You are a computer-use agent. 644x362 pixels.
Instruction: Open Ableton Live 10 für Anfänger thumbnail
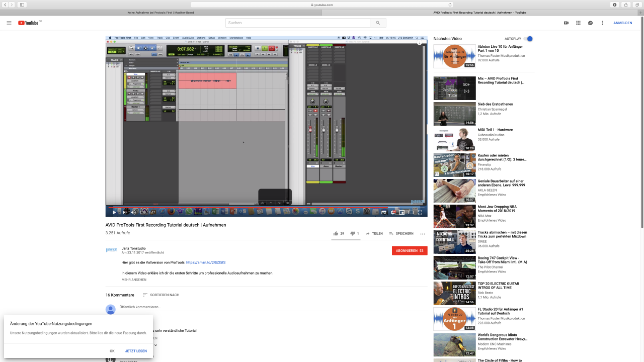point(454,56)
